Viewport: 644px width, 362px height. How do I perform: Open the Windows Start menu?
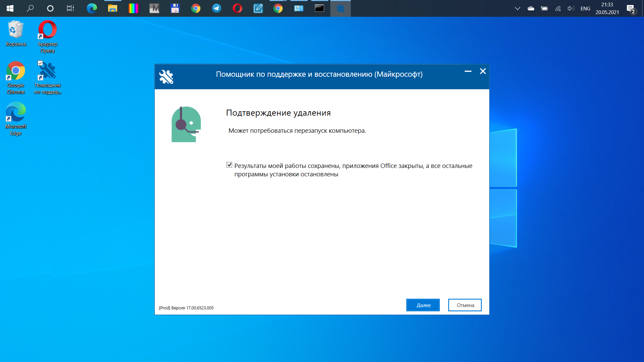pyautogui.click(x=10, y=8)
